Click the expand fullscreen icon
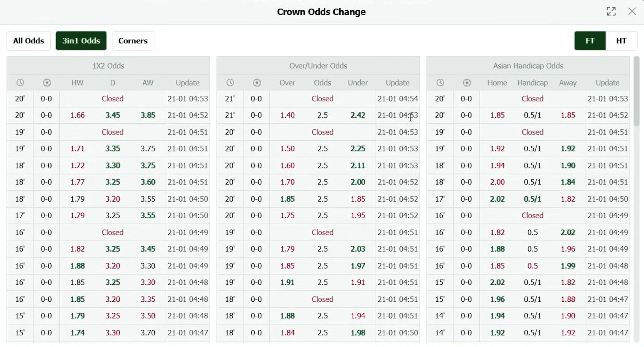 click(611, 11)
